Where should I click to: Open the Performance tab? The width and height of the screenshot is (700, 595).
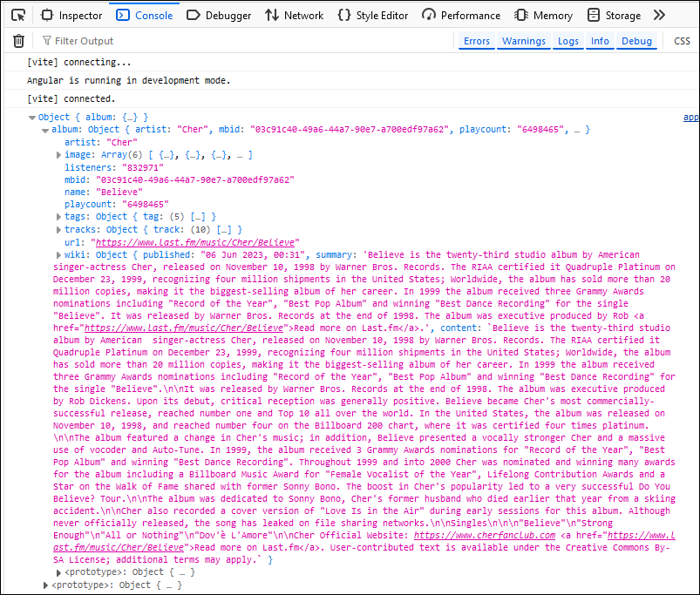pyautogui.click(x=461, y=15)
